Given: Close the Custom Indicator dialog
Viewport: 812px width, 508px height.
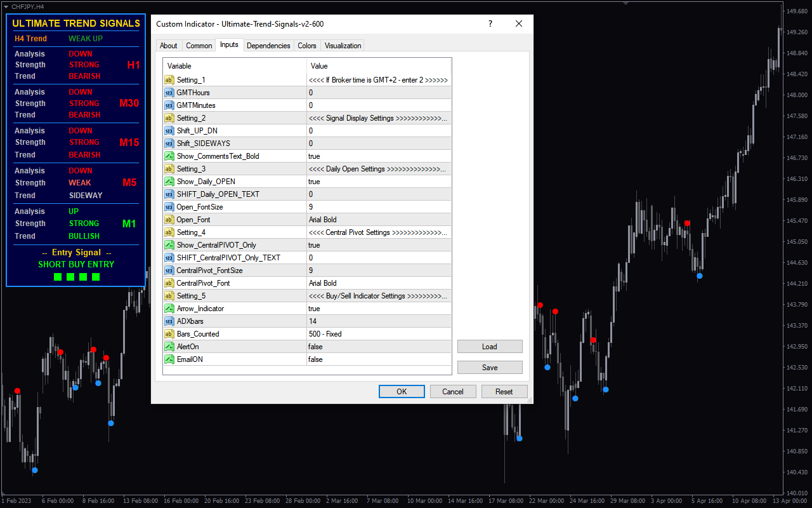Looking at the screenshot, I should (x=519, y=24).
